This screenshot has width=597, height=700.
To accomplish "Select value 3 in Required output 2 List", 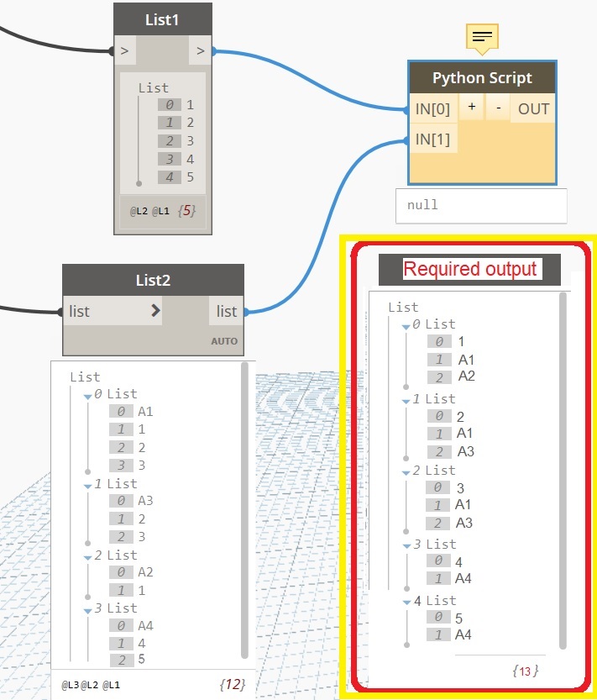I will (x=460, y=488).
